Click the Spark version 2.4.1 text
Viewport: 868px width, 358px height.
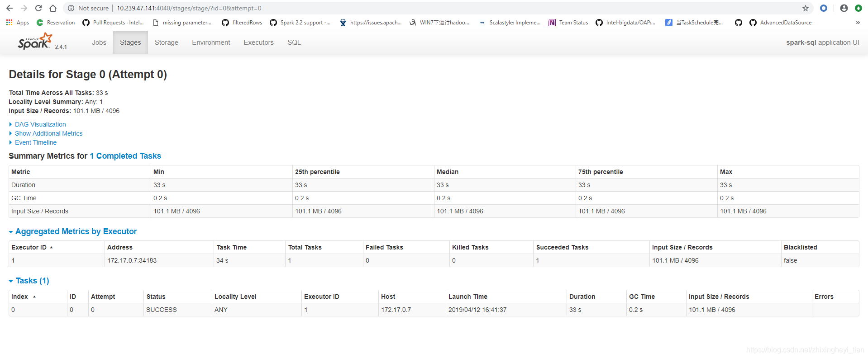click(x=61, y=47)
